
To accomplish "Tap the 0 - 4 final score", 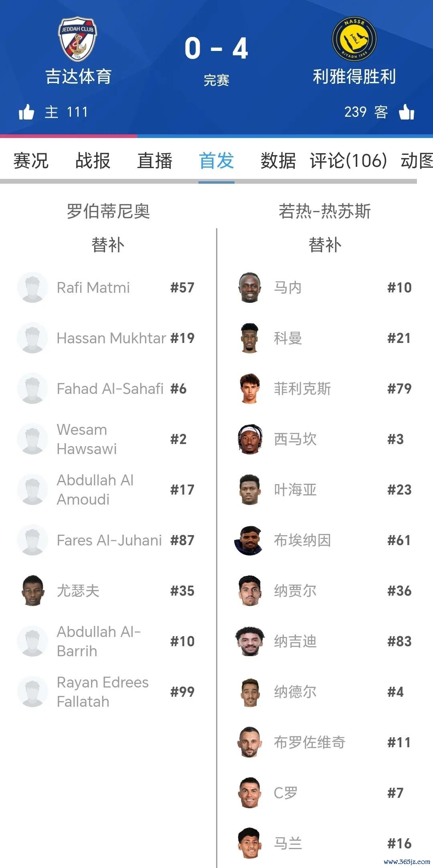I will 216,49.
